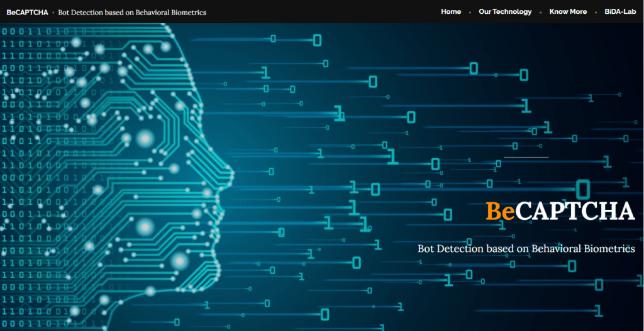Click the dot after the header BeCAPTCHA title
Viewport: 644px width, 331px height.
pyautogui.click(x=53, y=13)
